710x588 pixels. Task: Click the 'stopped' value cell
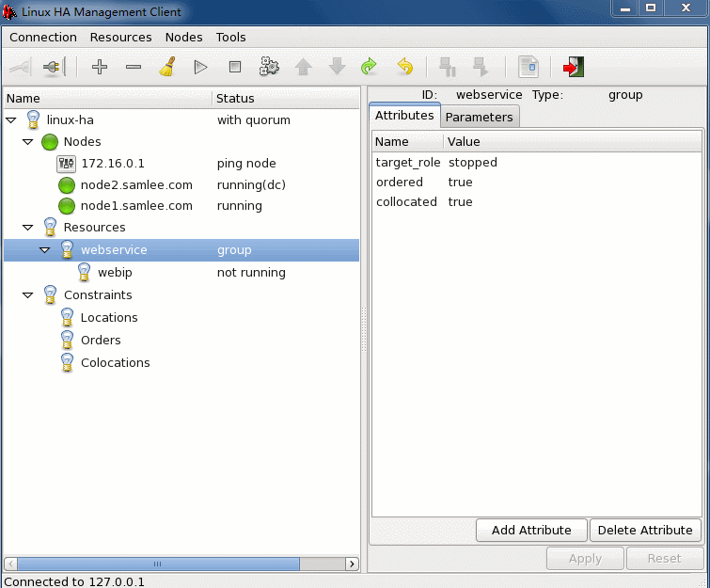click(x=472, y=162)
